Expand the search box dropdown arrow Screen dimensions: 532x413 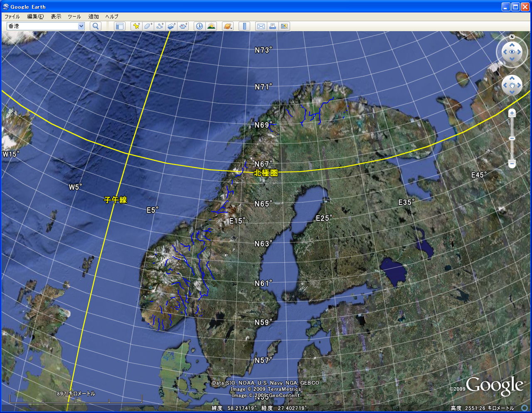(81, 26)
